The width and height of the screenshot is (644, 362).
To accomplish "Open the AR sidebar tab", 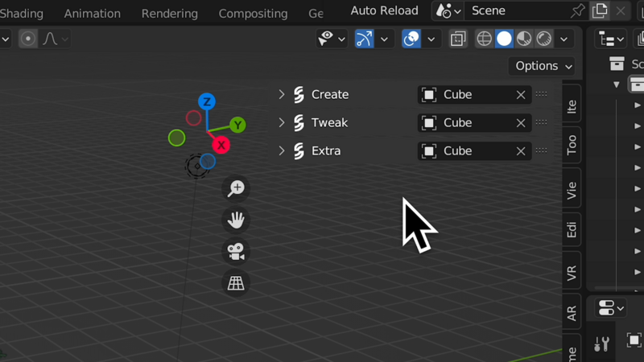I will (572, 312).
